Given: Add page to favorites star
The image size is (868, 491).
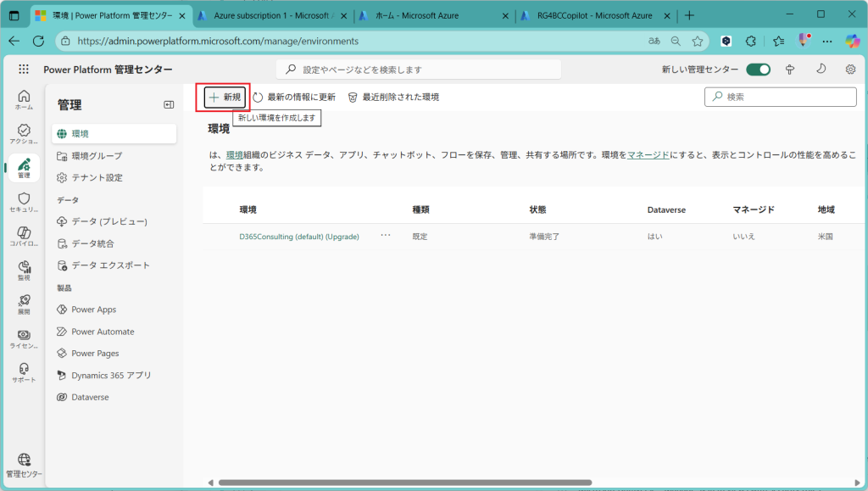Looking at the screenshot, I should click(x=698, y=41).
